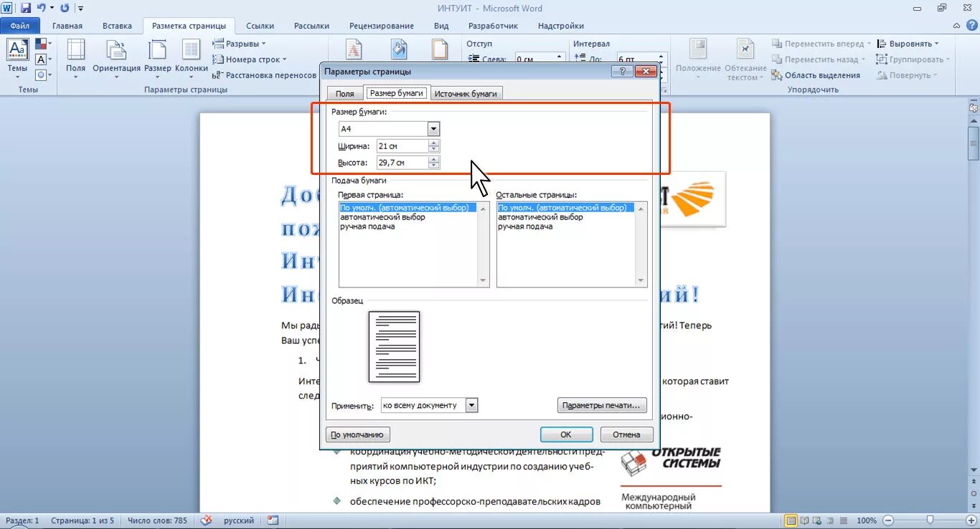980x529 pixels.
Task: Click dialog help question mark button
Action: tap(622, 71)
